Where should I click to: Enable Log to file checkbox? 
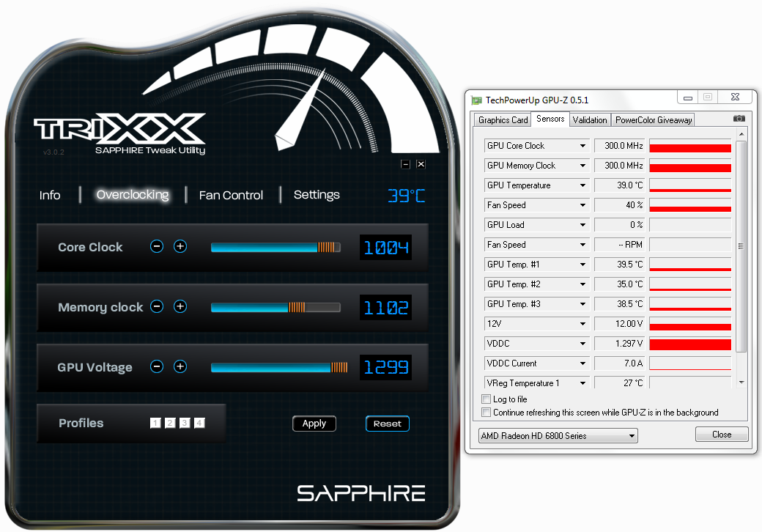pos(486,399)
